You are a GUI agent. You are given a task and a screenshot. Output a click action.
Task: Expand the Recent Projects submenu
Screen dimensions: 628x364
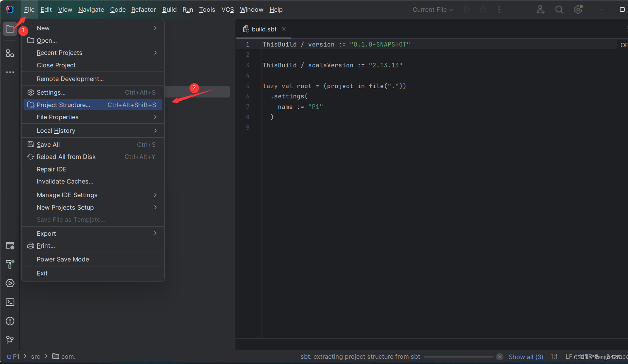[93, 53]
